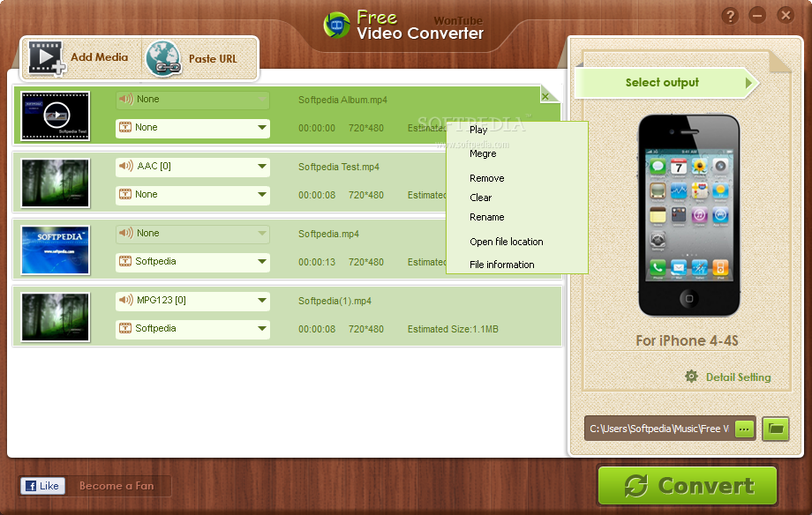Open output folder with green folder icon

tap(776, 429)
